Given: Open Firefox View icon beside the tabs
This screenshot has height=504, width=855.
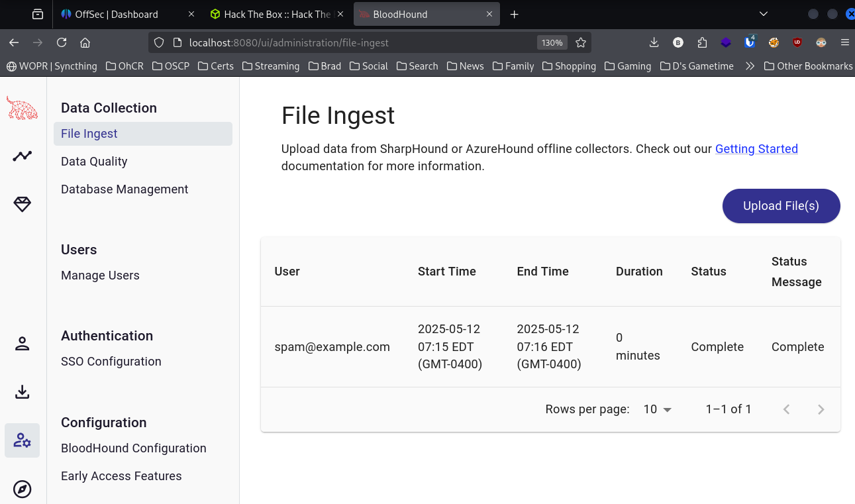Looking at the screenshot, I should click(x=38, y=14).
